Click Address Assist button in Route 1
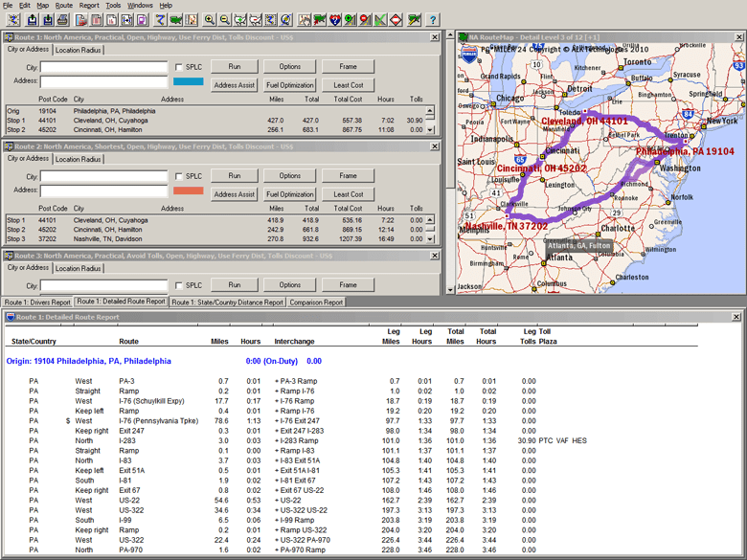The image size is (747, 560). [235, 85]
